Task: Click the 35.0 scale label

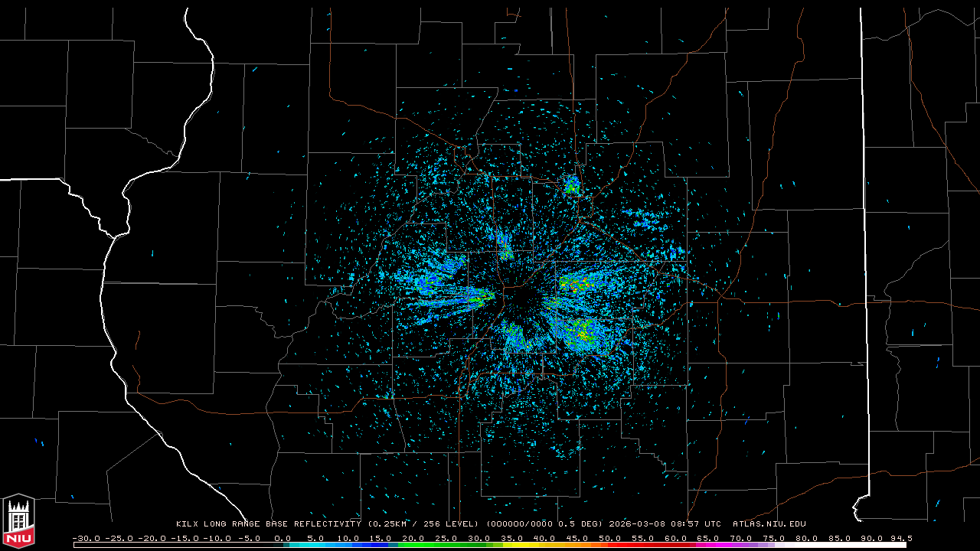Action: coord(512,538)
